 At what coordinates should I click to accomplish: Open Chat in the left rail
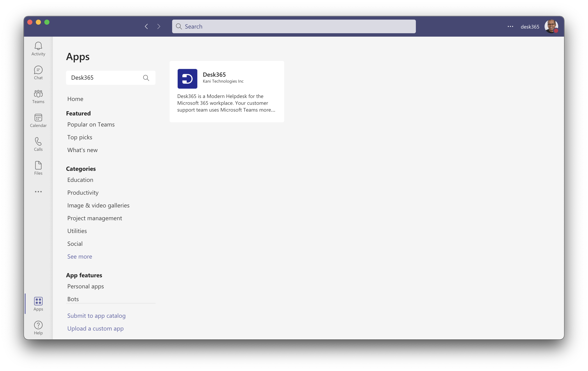pos(38,73)
